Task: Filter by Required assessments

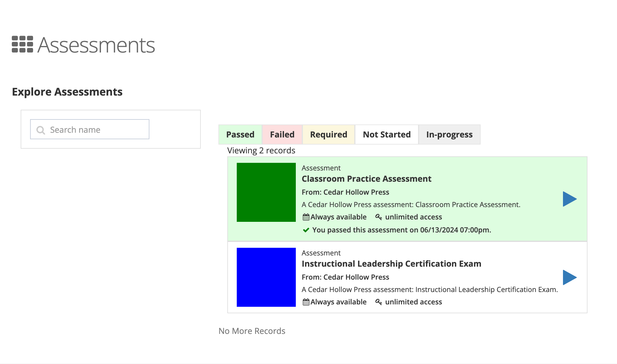Action: pos(329,135)
